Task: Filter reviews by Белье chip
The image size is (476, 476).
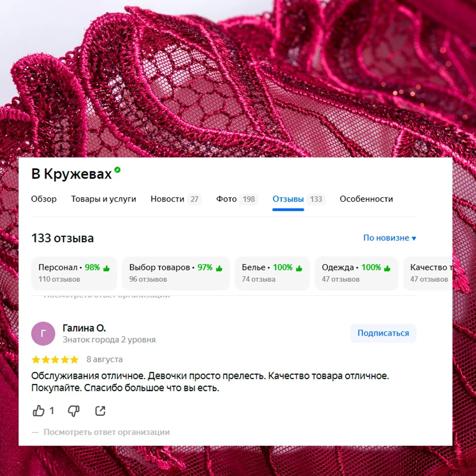Action: [272, 273]
